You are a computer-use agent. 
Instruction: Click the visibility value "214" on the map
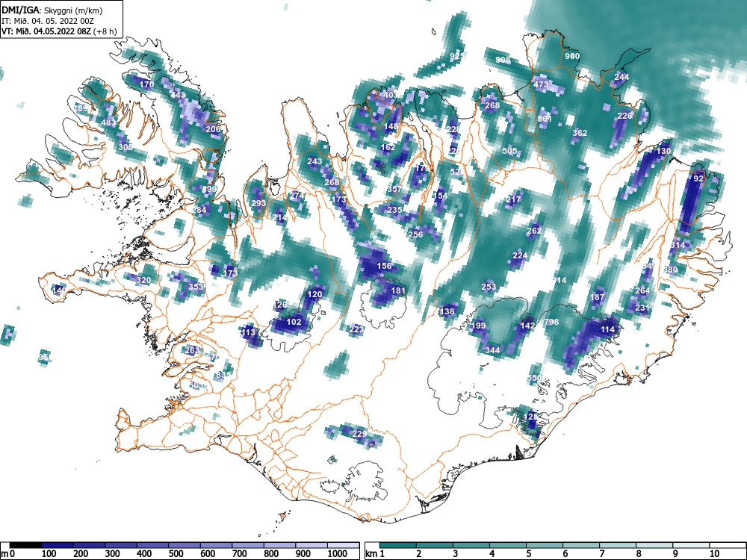click(x=279, y=217)
